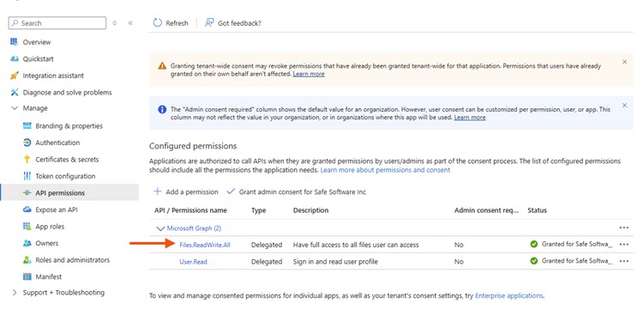Collapse the Manage section chevron
This screenshot has height=309, width=644.
[15, 108]
